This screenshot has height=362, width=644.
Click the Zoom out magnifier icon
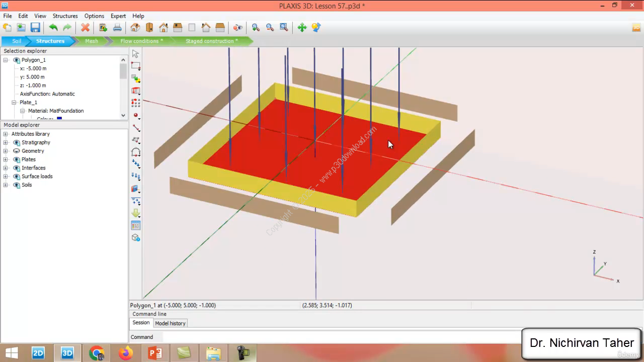tap(270, 28)
